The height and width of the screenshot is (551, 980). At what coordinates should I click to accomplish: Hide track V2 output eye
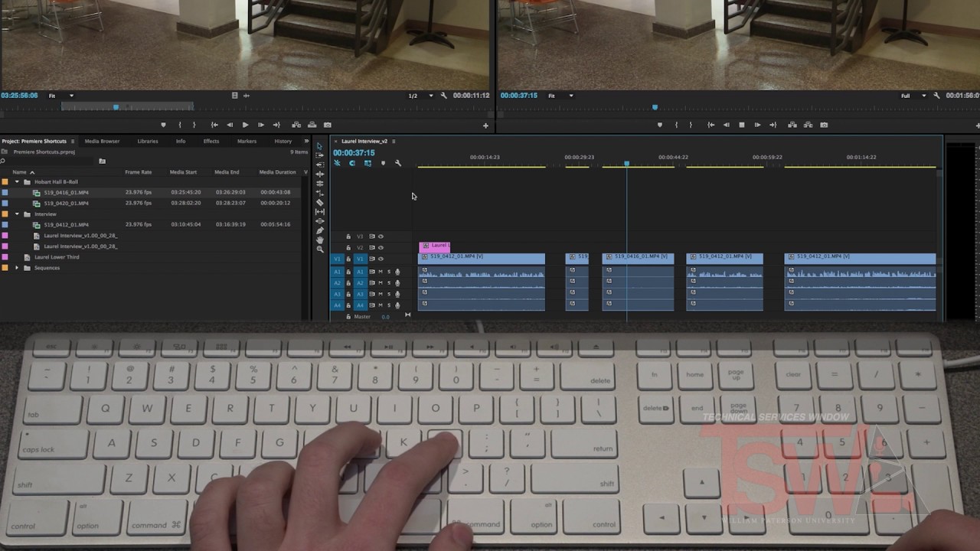tap(381, 247)
